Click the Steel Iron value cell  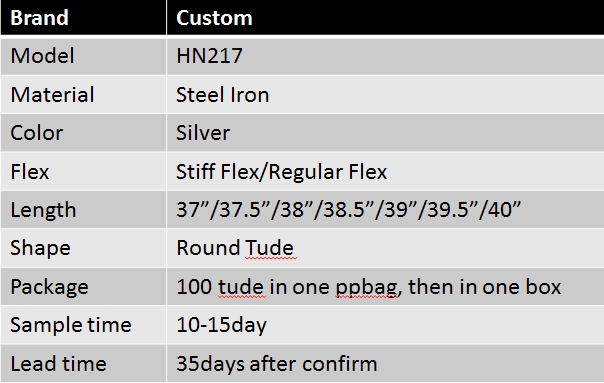385,95
